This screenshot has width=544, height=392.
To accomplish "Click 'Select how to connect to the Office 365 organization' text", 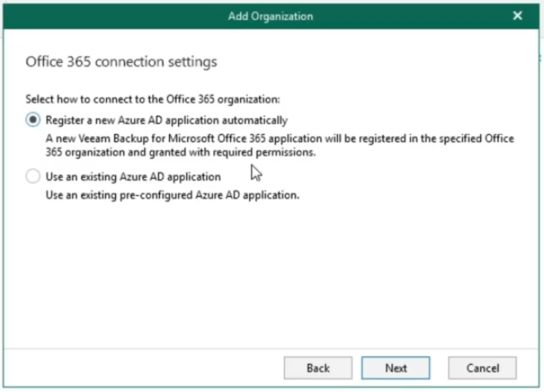I will click(x=152, y=99).
